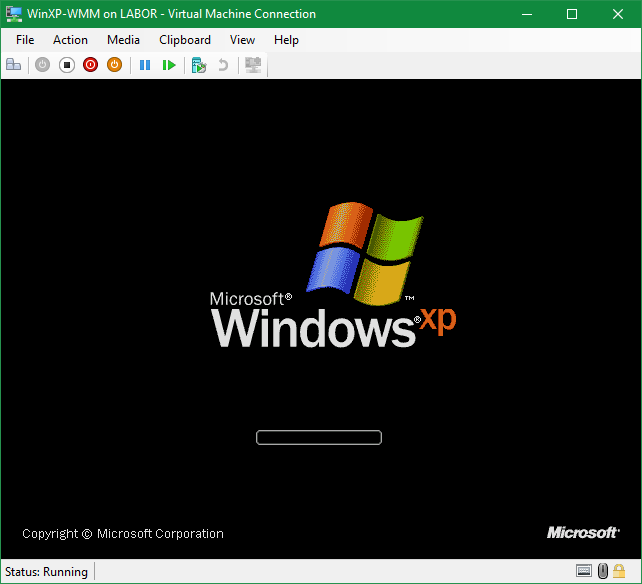This screenshot has width=642, height=584.
Task: Click the orange Save state icon
Action: [114, 65]
